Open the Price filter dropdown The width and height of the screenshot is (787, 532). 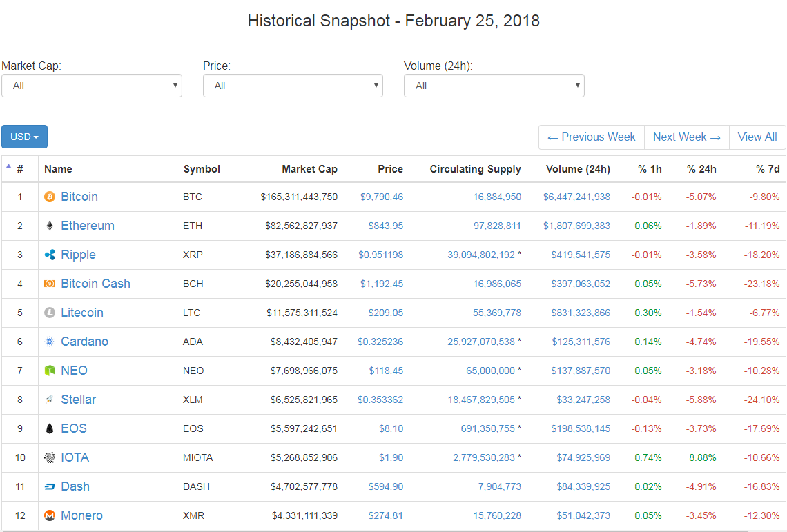(x=293, y=86)
